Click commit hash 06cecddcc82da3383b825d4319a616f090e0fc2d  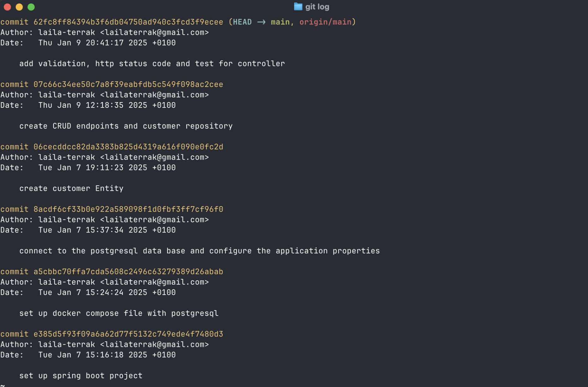click(128, 147)
